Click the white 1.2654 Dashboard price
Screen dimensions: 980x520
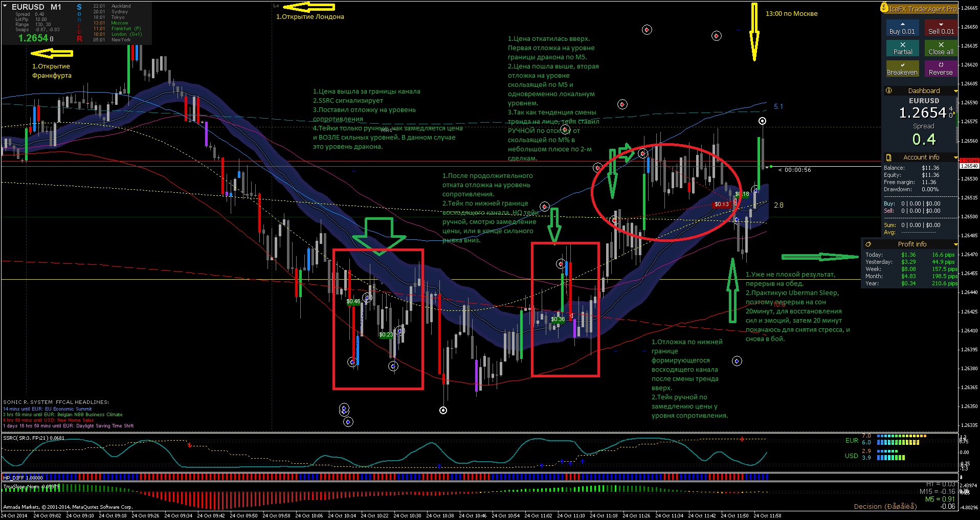(x=923, y=112)
